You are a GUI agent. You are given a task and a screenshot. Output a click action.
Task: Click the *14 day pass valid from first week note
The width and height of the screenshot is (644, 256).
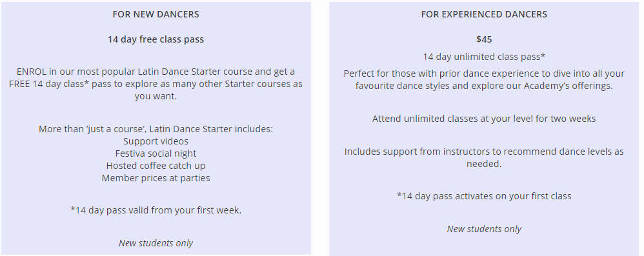pyautogui.click(x=156, y=210)
